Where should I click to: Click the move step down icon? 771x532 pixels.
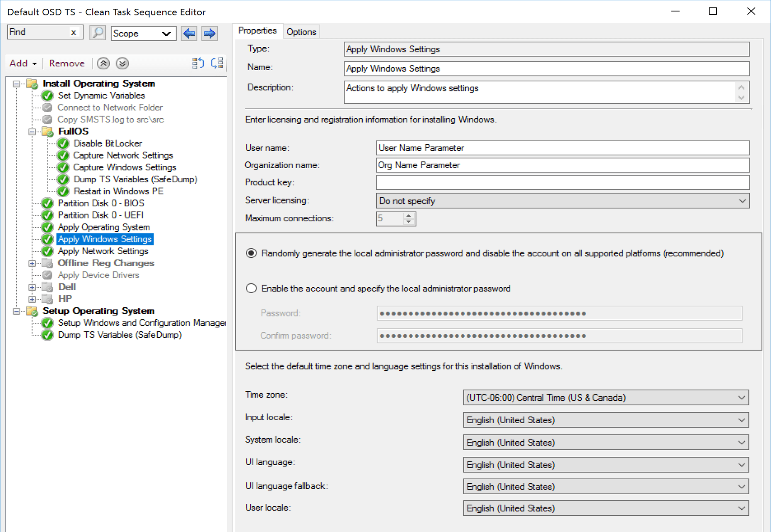(x=122, y=63)
